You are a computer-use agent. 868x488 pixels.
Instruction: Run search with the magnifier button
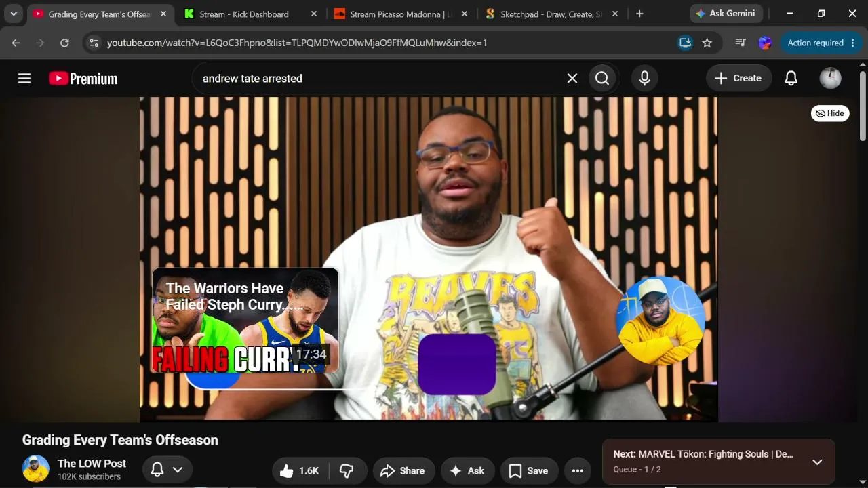(x=602, y=79)
